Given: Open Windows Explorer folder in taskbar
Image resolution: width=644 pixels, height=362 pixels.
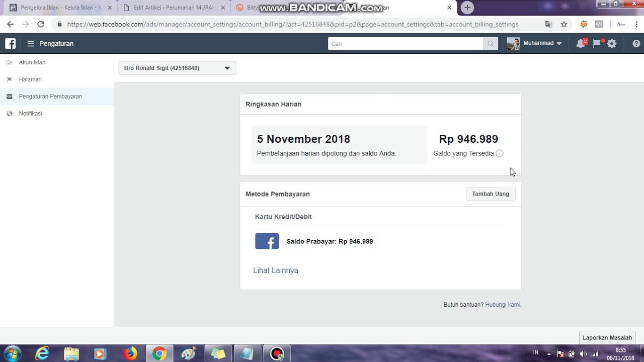Looking at the screenshot, I should pos(71,354).
